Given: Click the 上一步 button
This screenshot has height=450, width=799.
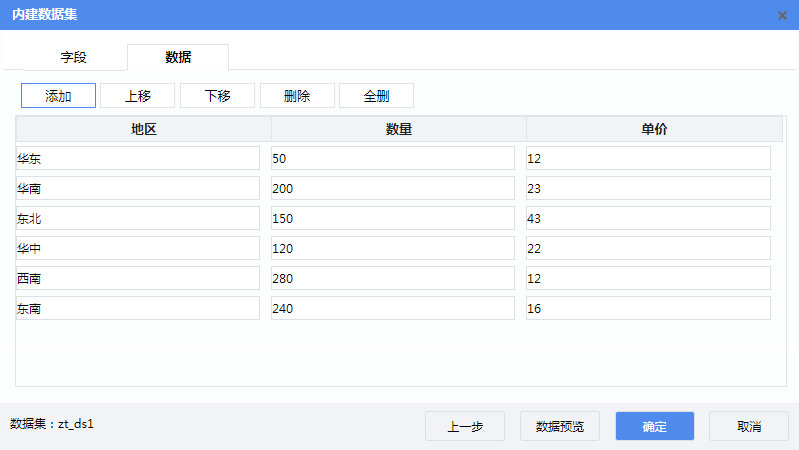Looking at the screenshot, I should pyautogui.click(x=464, y=426).
